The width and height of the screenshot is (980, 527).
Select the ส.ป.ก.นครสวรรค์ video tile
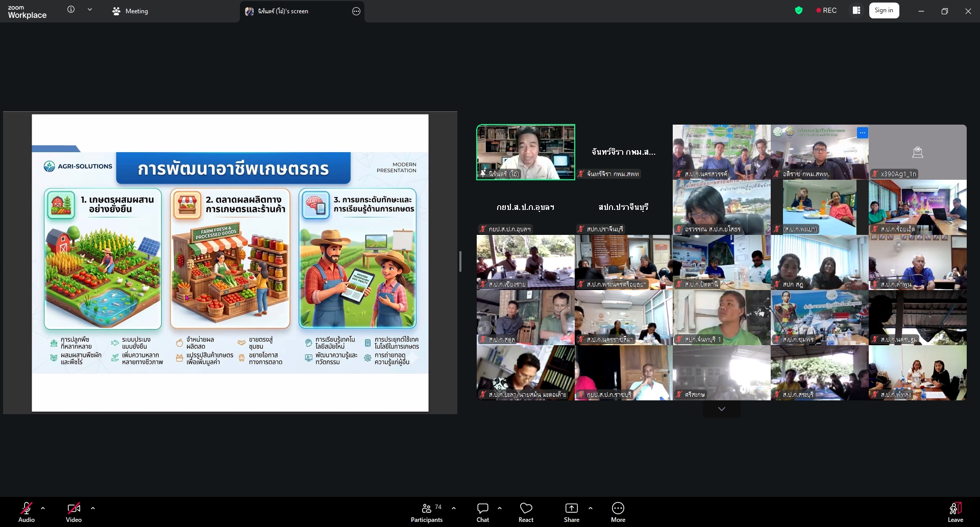click(x=722, y=152)
